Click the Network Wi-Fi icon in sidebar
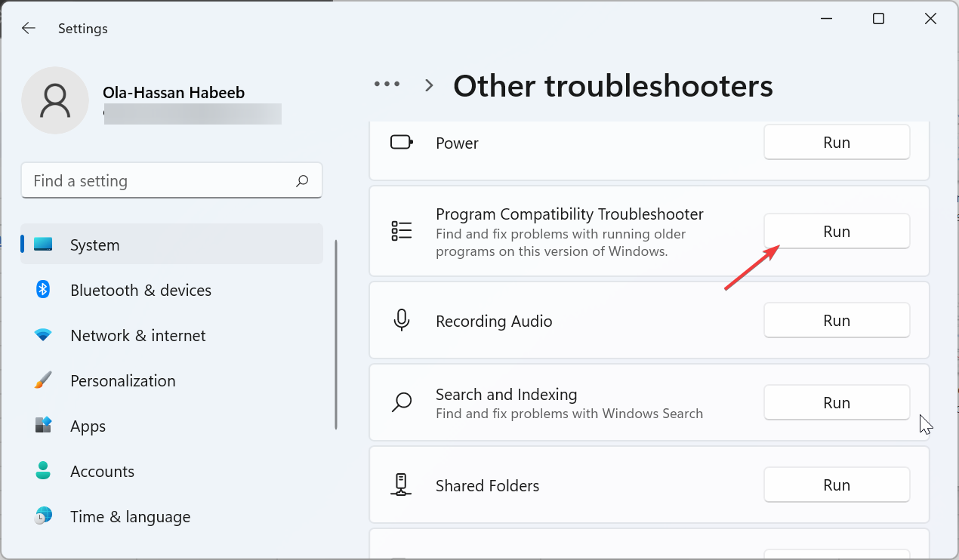Viewport: 959px width, 560px height. tap(43, 335)
